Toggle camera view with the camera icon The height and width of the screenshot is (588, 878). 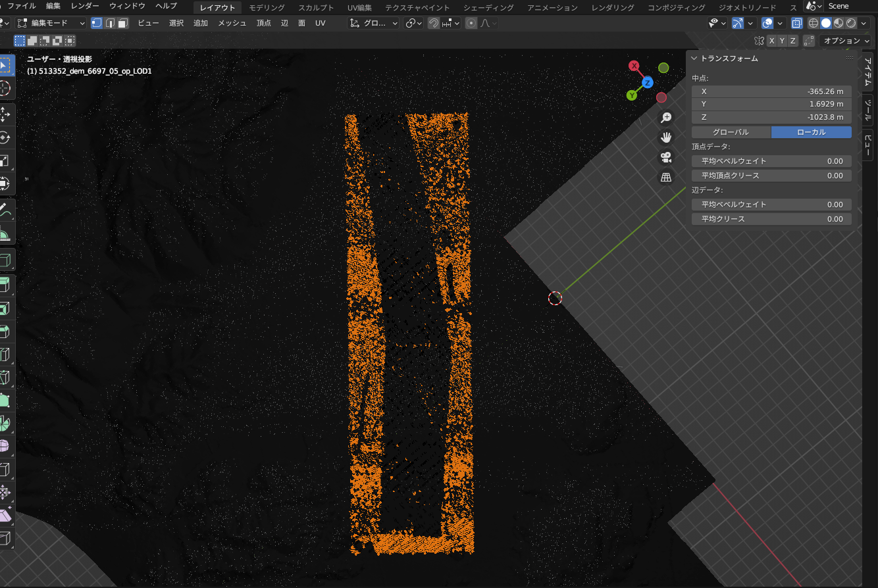[x=666, y=157]
